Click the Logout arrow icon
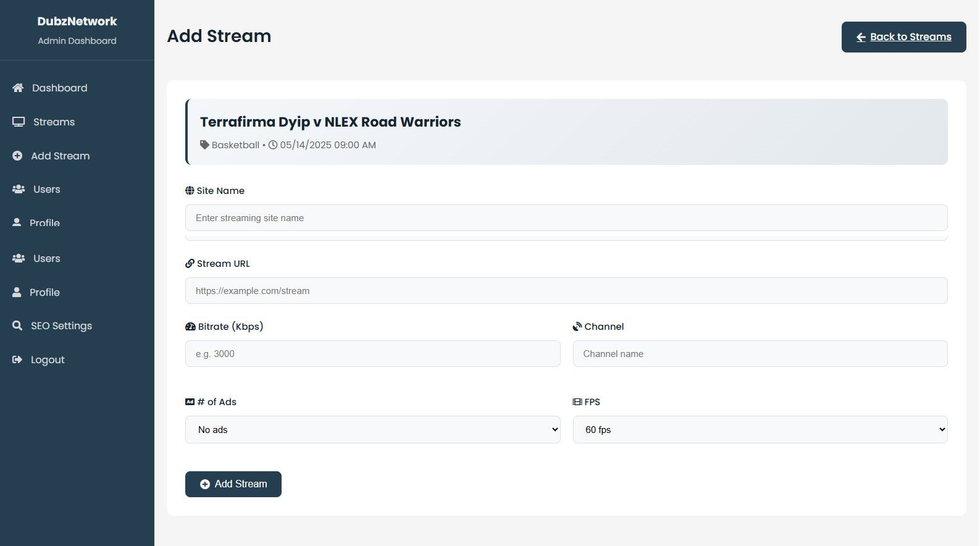This screenshot has height=546, width=980. click(x=17, y=359)
